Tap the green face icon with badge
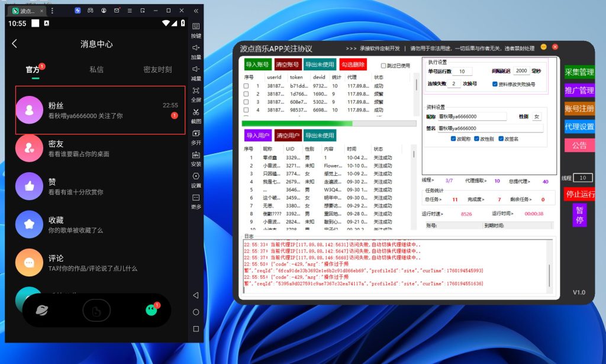 [151, 310]
